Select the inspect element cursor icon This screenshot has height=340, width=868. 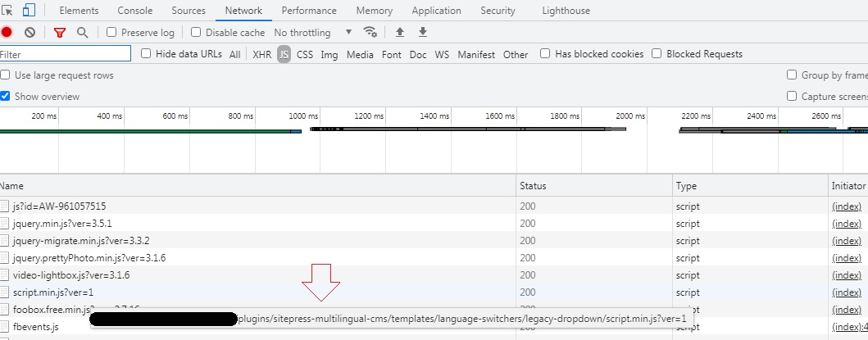point(7,10)
